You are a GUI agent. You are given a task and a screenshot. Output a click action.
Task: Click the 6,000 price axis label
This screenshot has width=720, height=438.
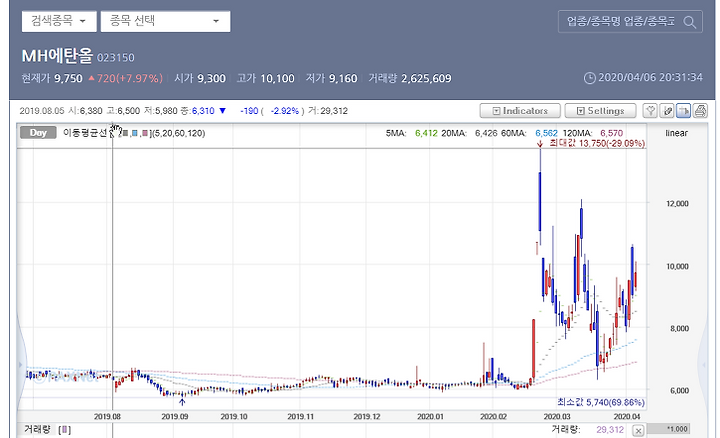pyautogui.click(x=679, y=391)
